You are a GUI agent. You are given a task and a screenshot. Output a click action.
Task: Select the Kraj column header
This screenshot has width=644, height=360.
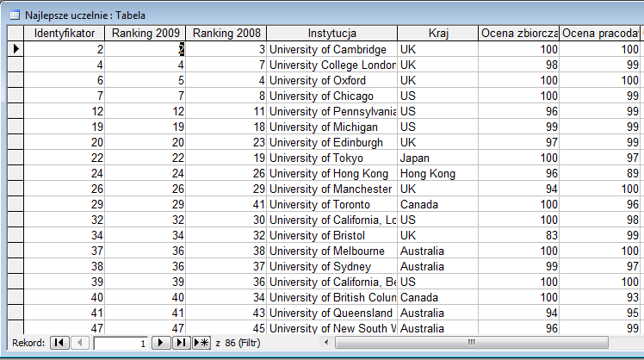pos(438,34)
